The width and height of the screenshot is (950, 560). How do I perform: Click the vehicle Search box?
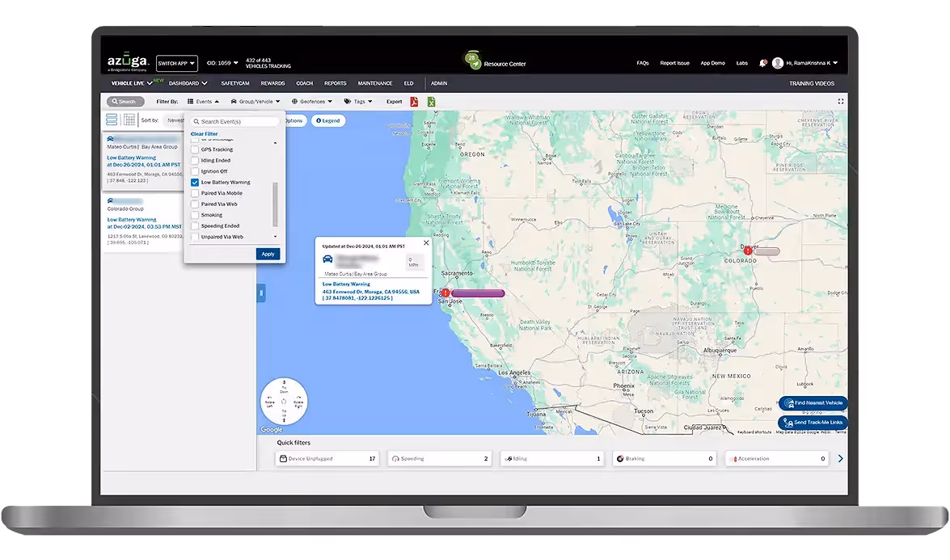pos(125,102)
